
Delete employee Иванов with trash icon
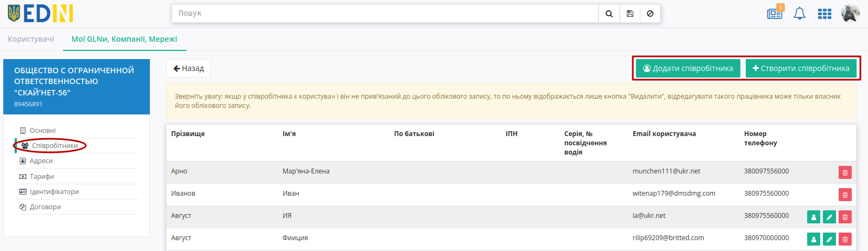(845, 195)
